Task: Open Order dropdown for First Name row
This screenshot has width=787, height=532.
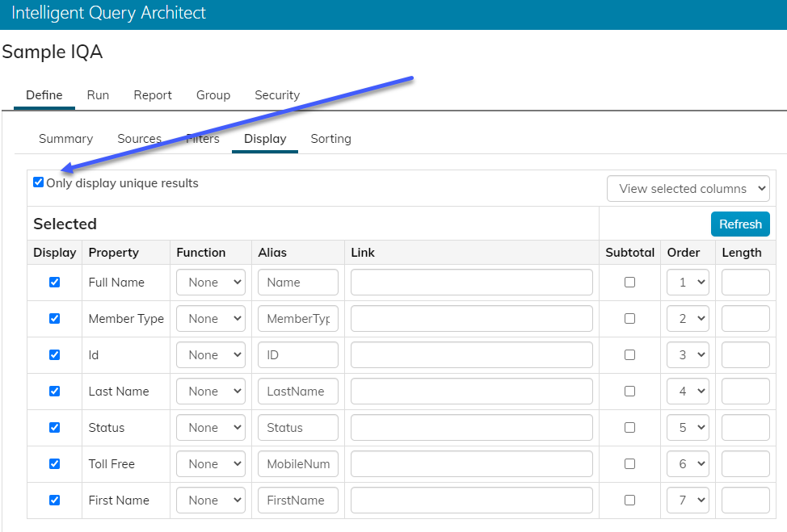Action: tap(687, 501)
